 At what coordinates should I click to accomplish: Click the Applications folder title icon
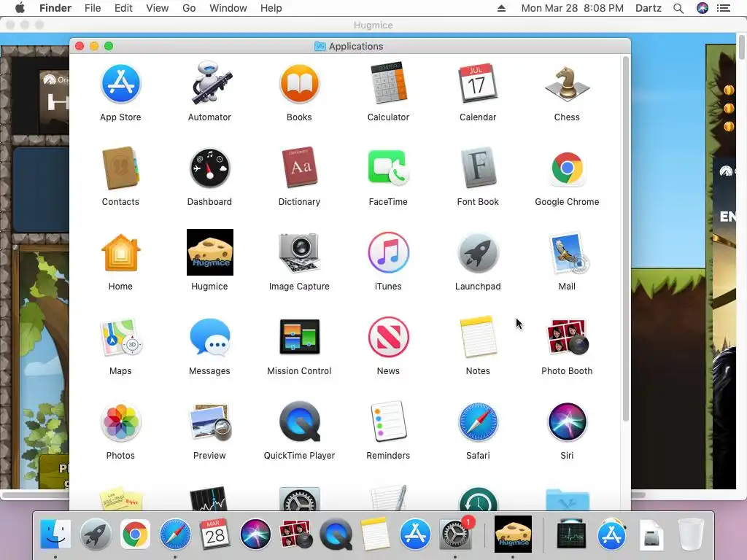tap(320, 46)
